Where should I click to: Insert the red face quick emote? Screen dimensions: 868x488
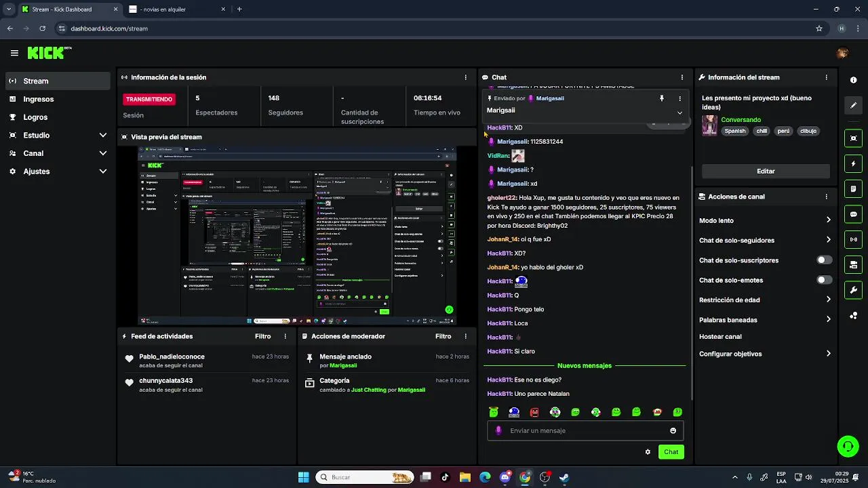click(534, 412)
